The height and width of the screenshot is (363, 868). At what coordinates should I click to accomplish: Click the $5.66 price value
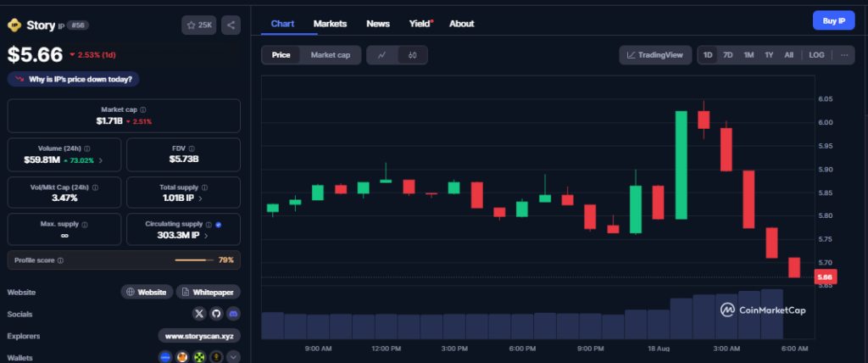tap(35, 54)
